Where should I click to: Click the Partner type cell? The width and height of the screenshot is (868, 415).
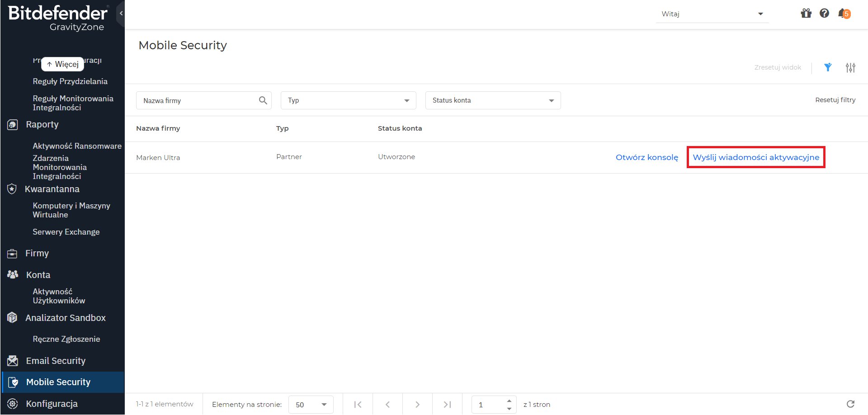click(x=289, y=157)
